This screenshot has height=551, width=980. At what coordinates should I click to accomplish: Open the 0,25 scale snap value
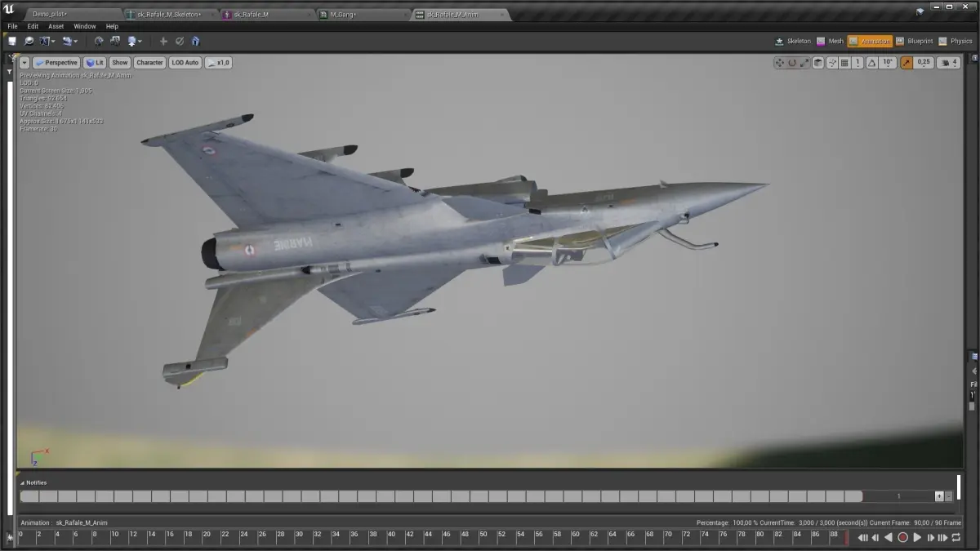tap(924, 62)
